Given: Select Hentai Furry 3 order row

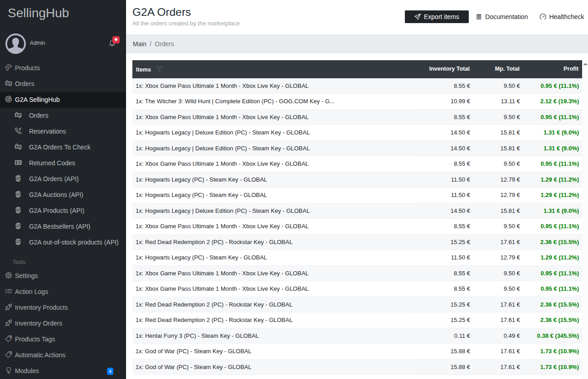Looking at the screenshot, I should click(x=357, y=336).
